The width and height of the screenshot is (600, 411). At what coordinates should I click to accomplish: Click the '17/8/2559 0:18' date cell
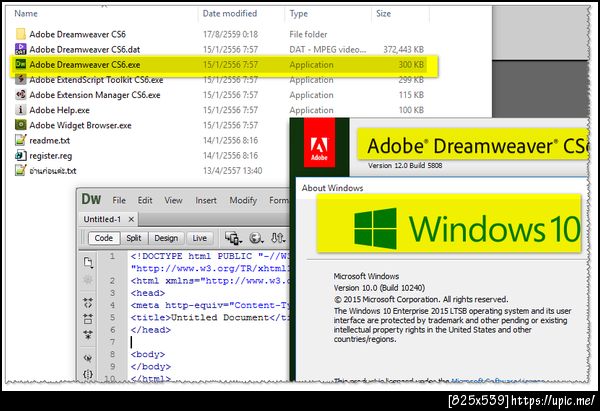point(230,34)
